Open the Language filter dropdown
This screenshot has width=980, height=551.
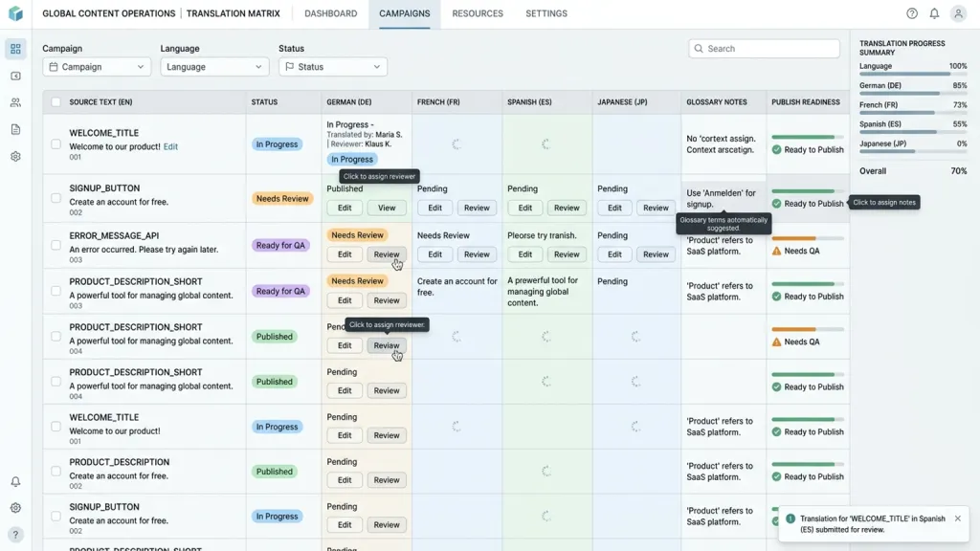coord(214,67)
